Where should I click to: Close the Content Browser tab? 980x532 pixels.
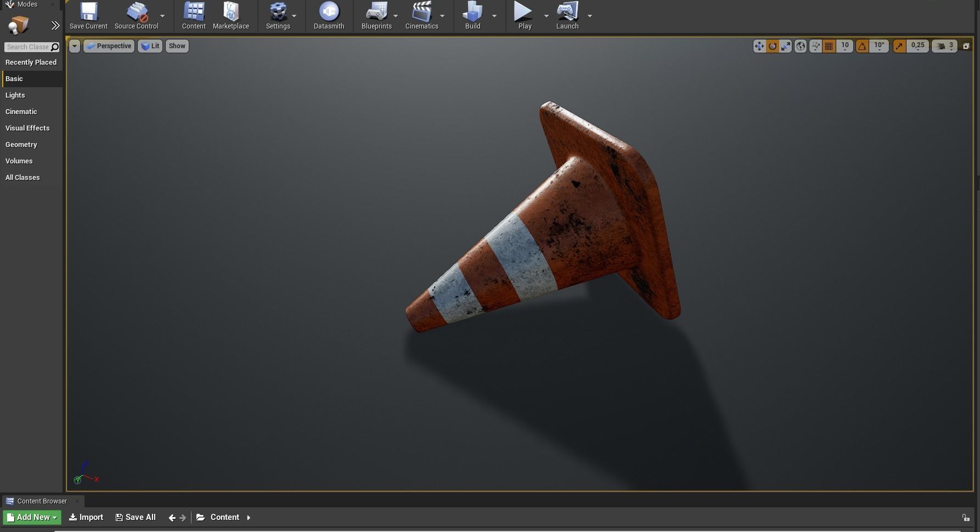[x=77, y=501]
